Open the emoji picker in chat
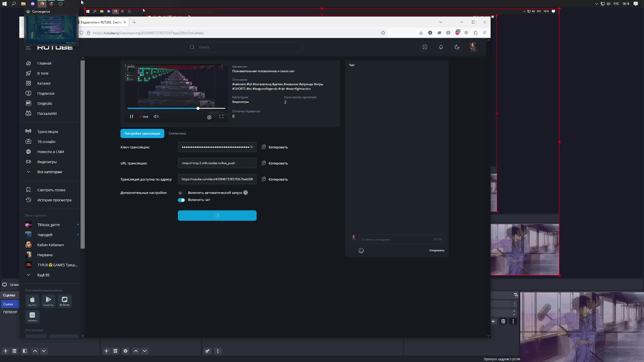 pos(361,251)
